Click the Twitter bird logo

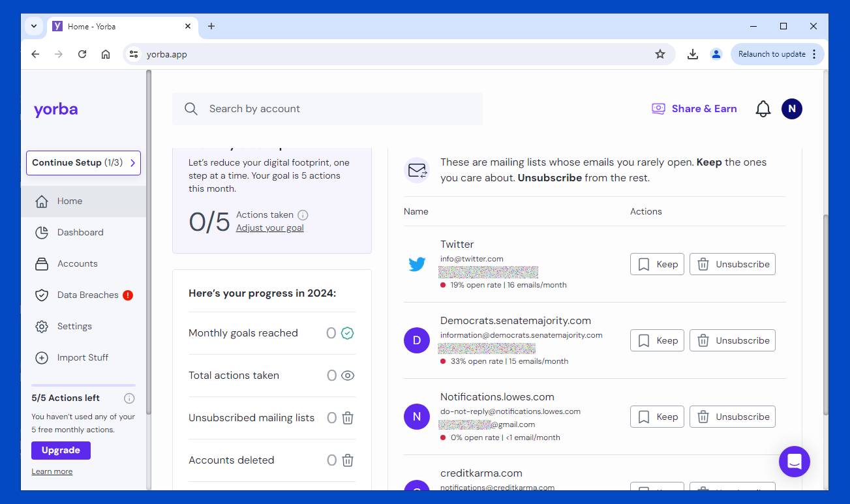417,264
